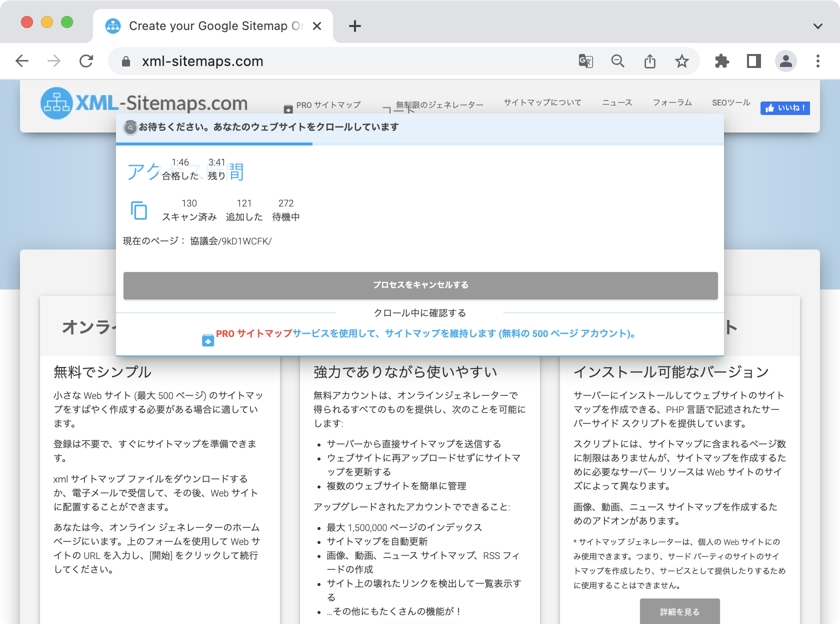This screenshot has width=840, height=624.
Task: Click the 130 スキャン済み counter
Action: (x=189, y=210)
